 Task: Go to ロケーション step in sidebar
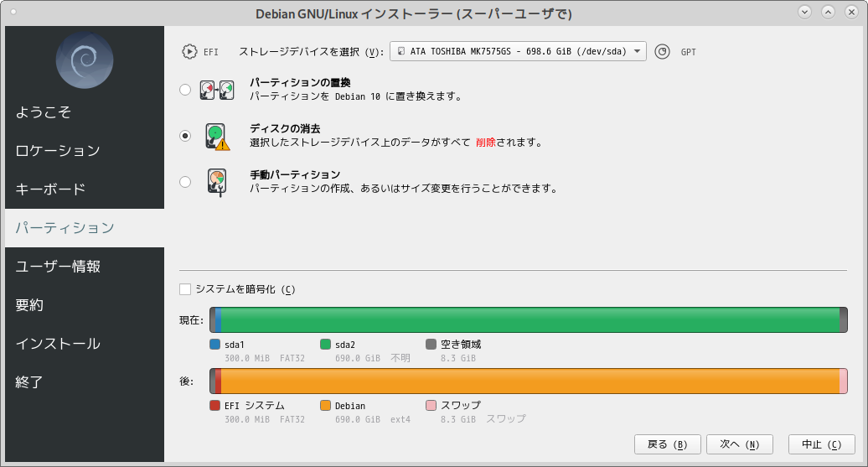click(85, 151)
